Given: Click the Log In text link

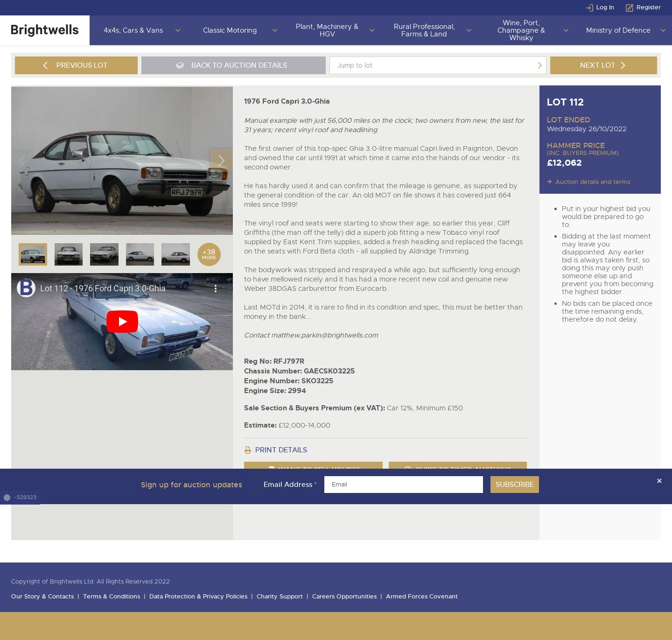Looking at the screenshot, I should [605, 7].
